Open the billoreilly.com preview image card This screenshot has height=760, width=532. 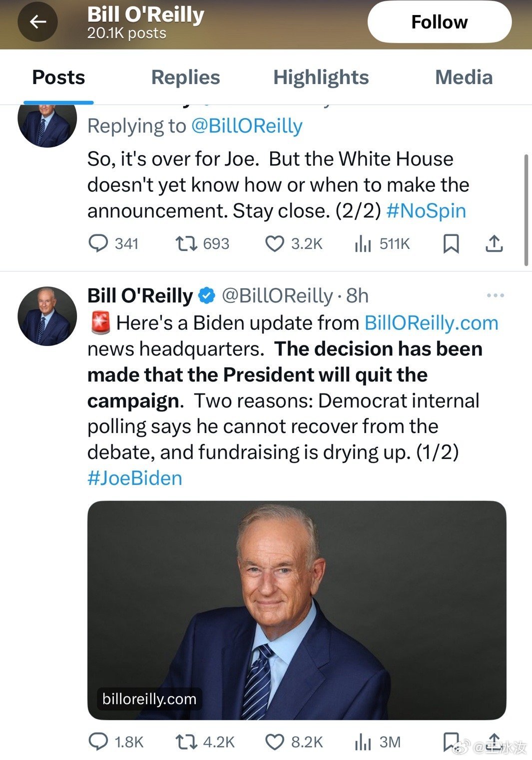tap(297, 610)
